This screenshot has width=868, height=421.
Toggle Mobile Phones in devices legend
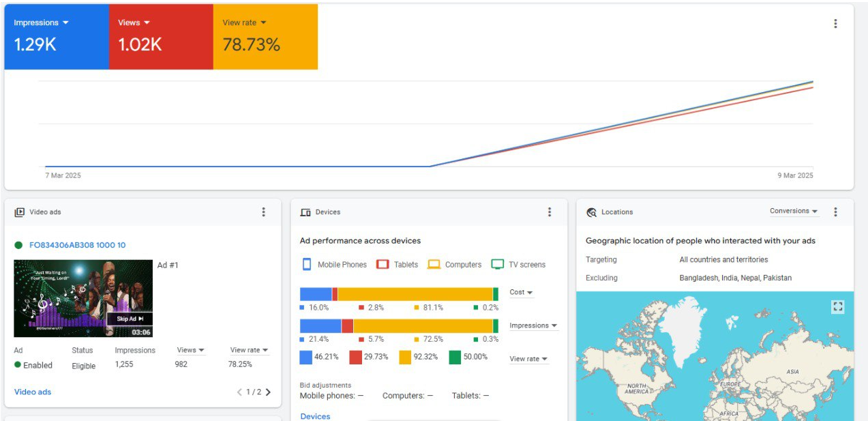[334, 265]
